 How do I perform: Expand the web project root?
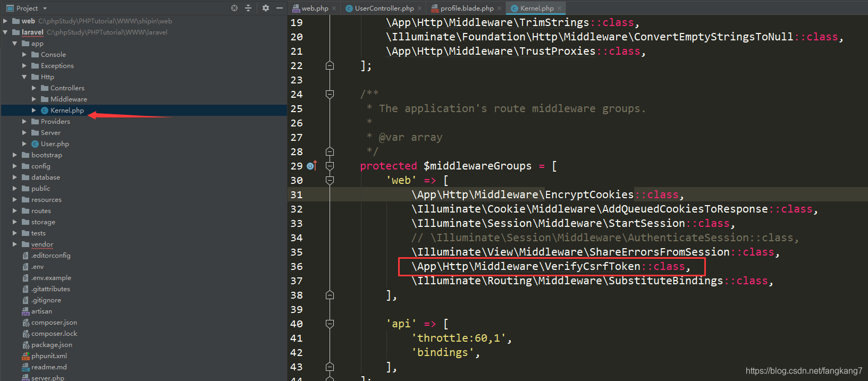tap(5, 21)
